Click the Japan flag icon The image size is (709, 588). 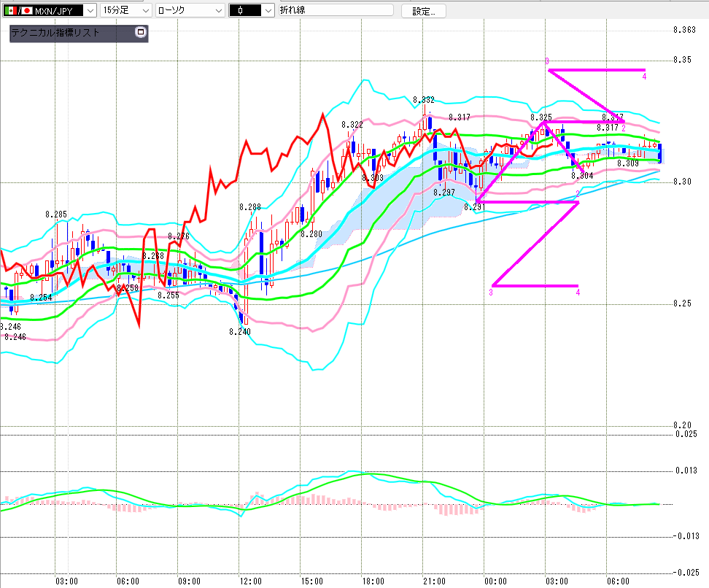coord(28,10)
